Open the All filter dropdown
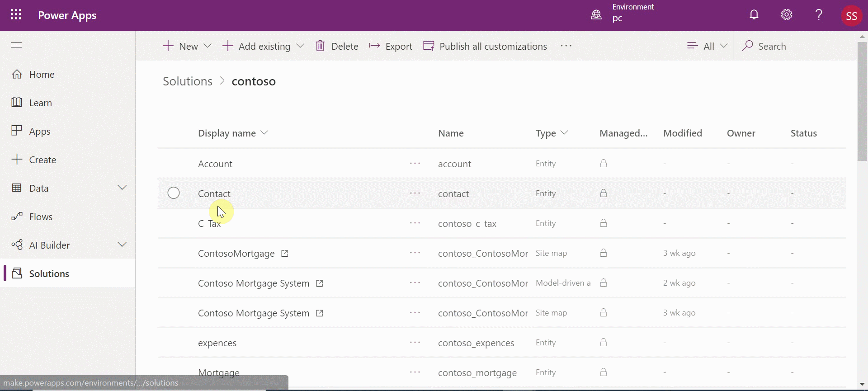Viewport: 868px width, 391px height. point(708,46)
